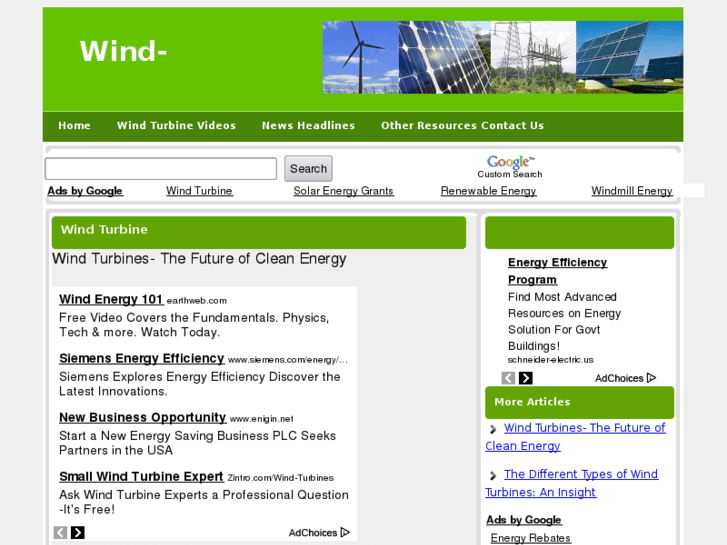Open the Siemens Energy Efficiency ad

pos(142,358)
